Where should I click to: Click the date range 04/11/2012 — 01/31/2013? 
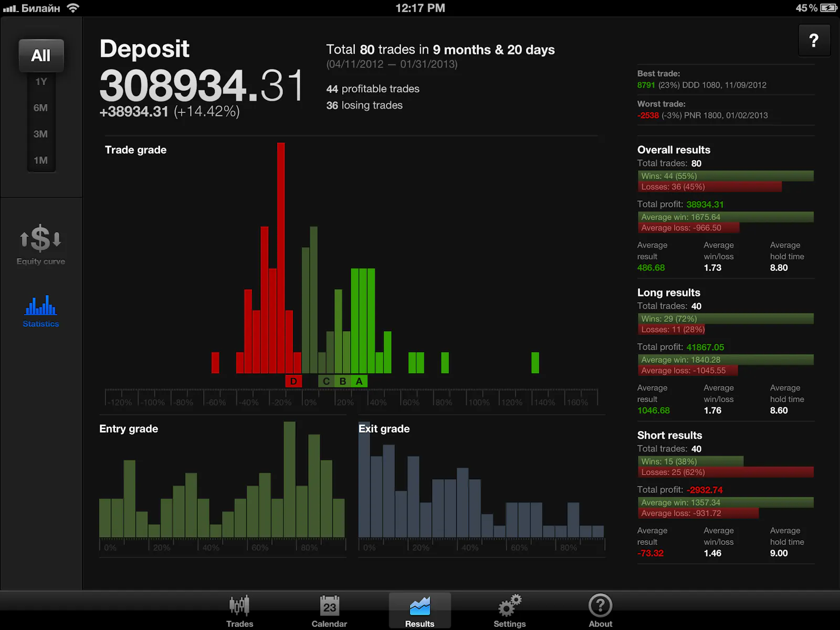pyautogui.click(x=392, y=65)
